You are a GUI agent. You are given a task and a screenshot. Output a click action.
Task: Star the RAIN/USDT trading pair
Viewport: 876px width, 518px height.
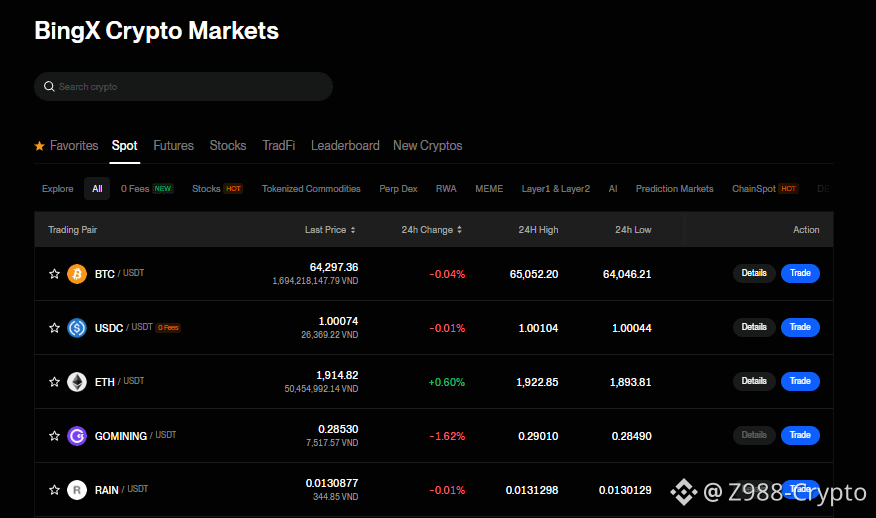(x=54, y=490)
